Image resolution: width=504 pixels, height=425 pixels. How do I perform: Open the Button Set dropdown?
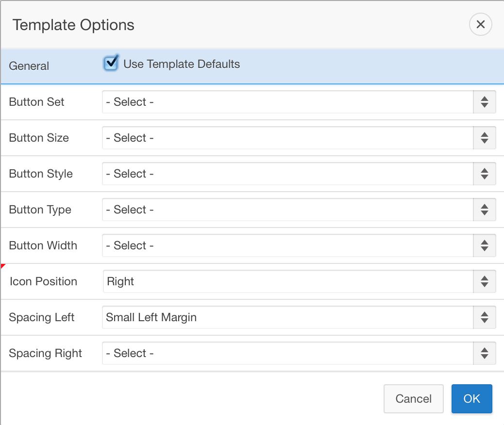click(x=287, y=102)
